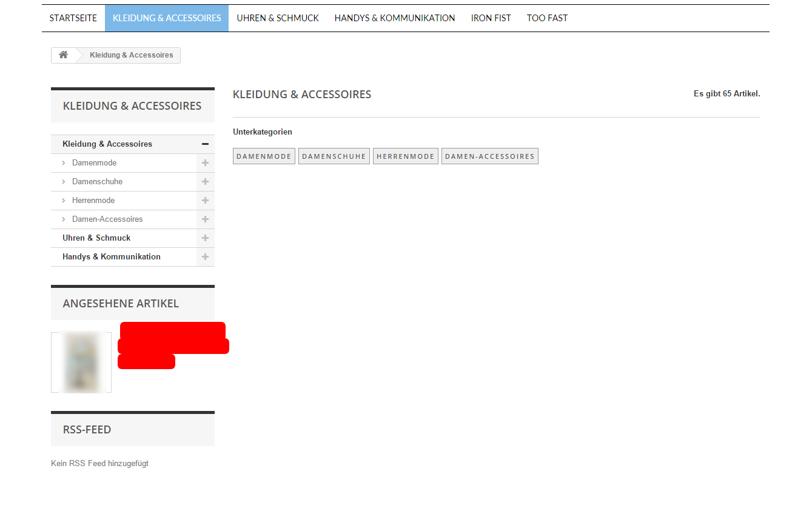Viewport: 812px width, 514px height.
Task: Collapse the Kleidung & Accessoires category tree
Action: (205, 144)
